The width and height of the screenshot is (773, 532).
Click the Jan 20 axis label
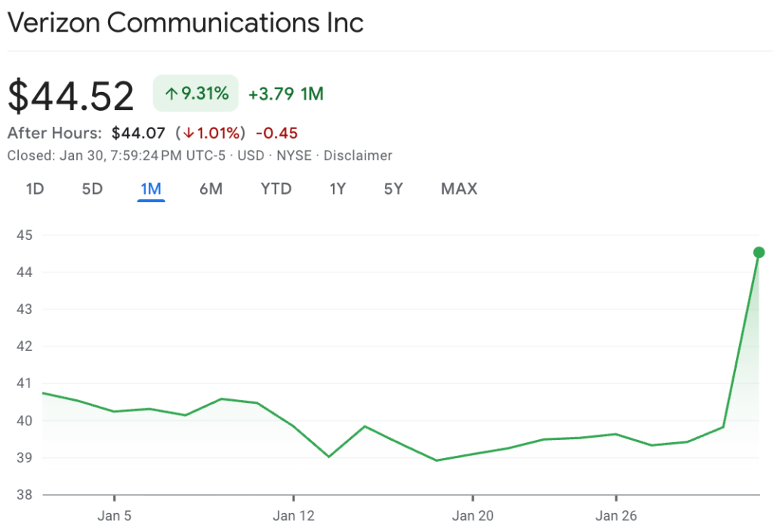tap(473, 516)
